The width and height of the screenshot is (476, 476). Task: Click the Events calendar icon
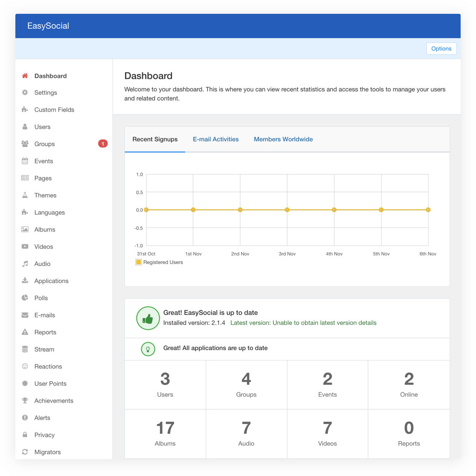coord(25,161)
